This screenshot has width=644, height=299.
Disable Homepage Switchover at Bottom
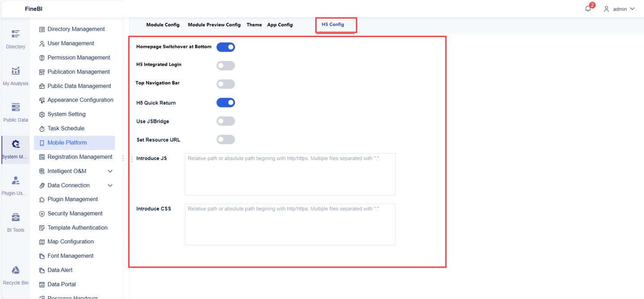(226, 47)
